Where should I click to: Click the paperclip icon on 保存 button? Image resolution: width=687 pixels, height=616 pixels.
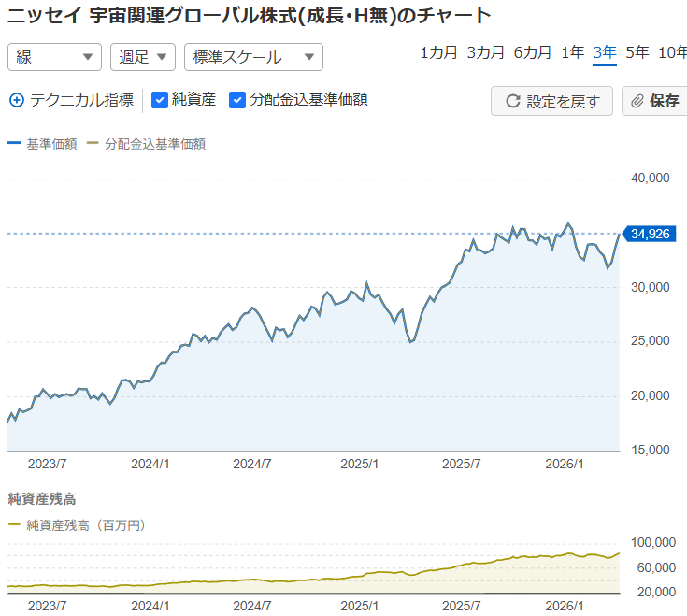(637, 102)
